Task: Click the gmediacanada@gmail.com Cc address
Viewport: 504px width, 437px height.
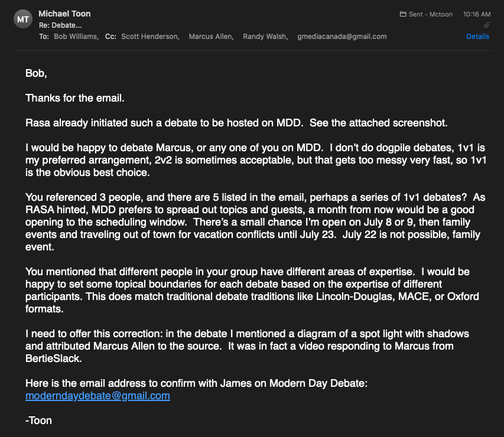Action: click(x=342, y=37)
